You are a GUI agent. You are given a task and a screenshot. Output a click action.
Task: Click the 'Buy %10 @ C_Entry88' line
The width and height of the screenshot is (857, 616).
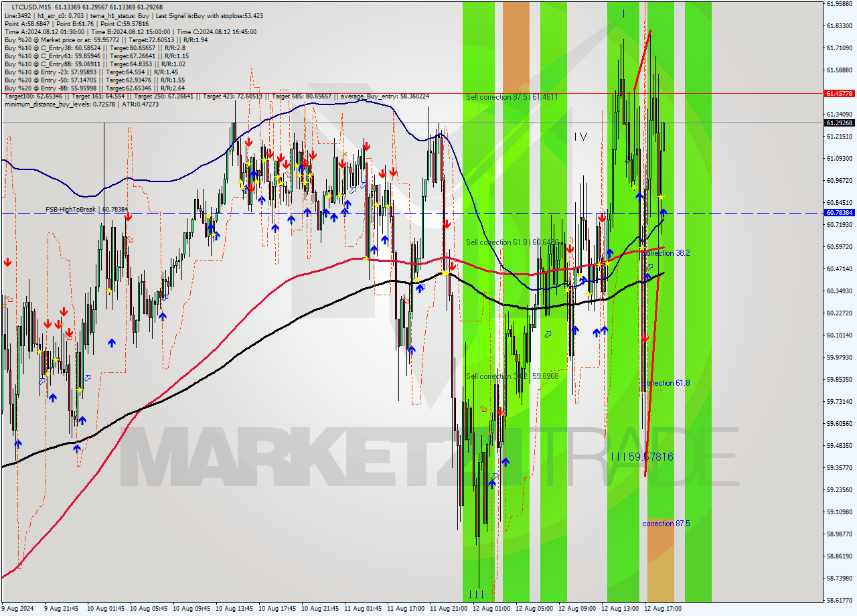[94, 64]
